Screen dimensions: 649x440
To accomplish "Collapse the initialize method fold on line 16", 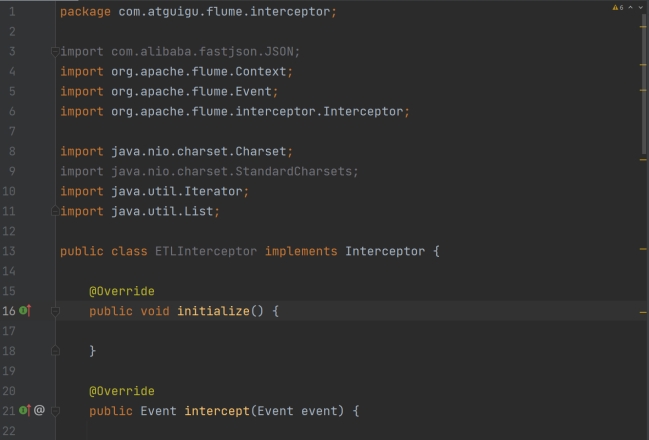I will click(55, 311).
